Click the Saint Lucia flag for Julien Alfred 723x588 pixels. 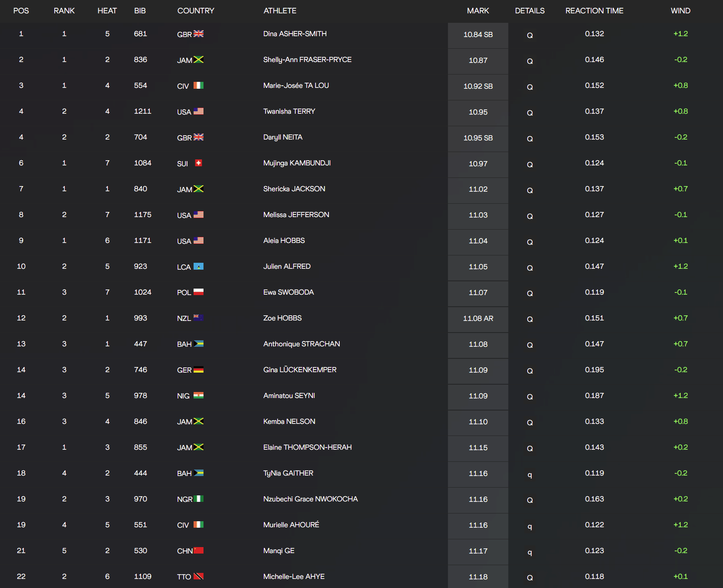pyautogui.click(x=198, y=266)
